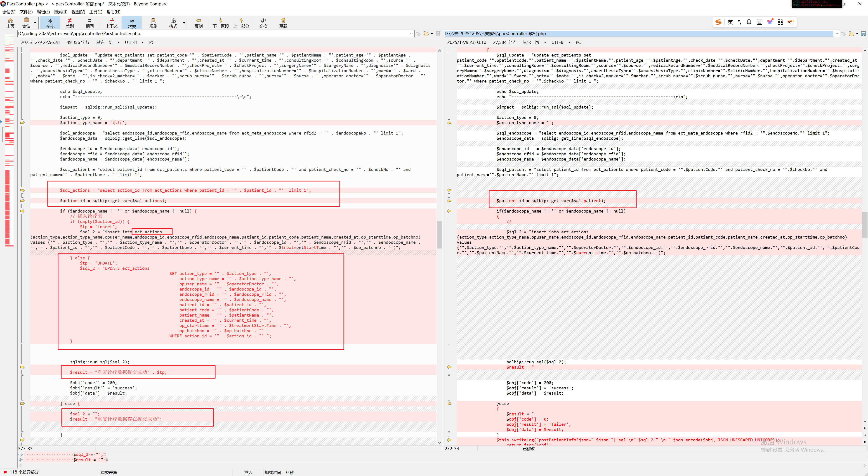The image size is (868, 476).
Task: Go to 上一部分 previous part
Action: point(241,23)
